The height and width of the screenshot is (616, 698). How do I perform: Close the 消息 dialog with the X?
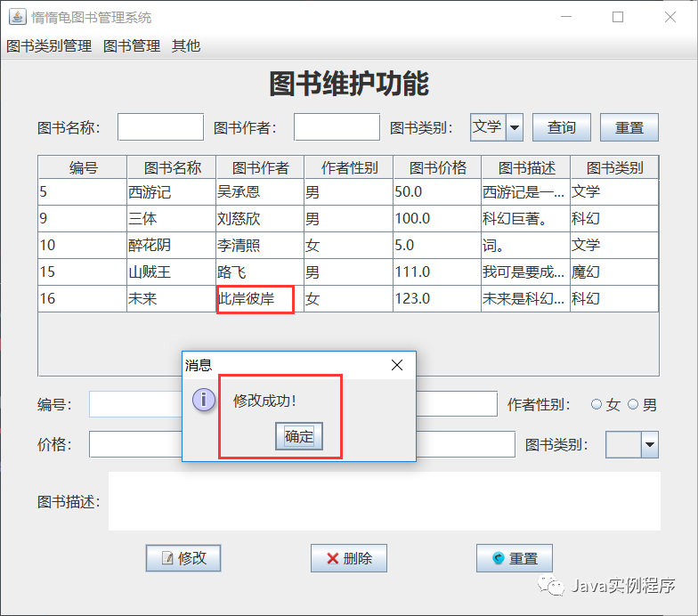[x=397, y=365]
